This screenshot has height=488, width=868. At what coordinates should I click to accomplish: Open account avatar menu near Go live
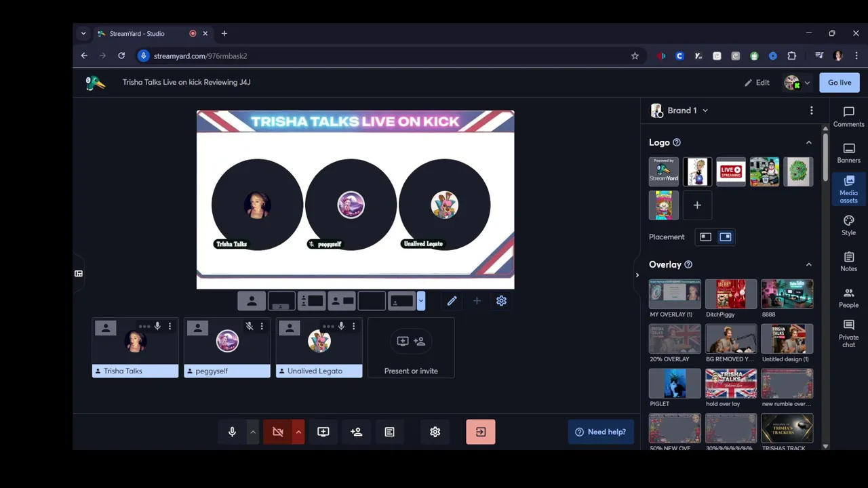(797, 83)
